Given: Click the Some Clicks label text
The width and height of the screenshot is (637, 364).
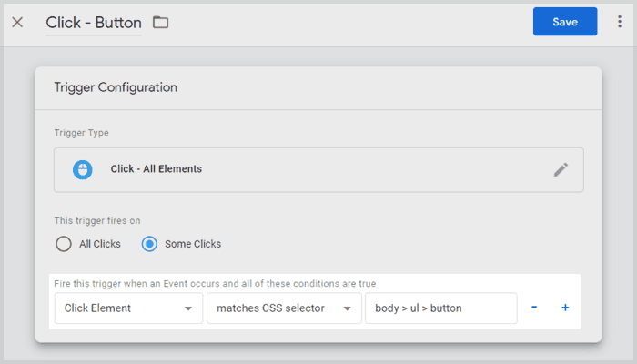Looking at the screenshot, I should click(193, 244).
